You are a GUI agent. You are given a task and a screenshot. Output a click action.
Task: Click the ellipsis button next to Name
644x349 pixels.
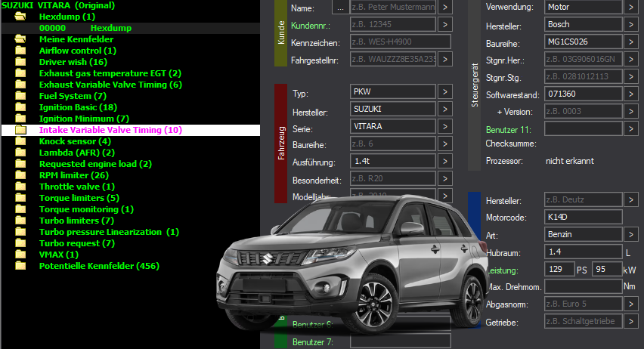340,8
